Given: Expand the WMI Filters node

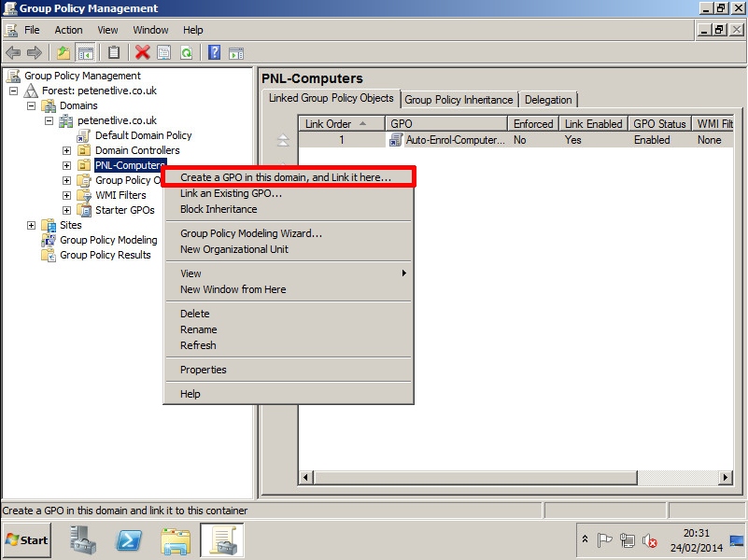Looking at the screenshot, I should [67, 195].
